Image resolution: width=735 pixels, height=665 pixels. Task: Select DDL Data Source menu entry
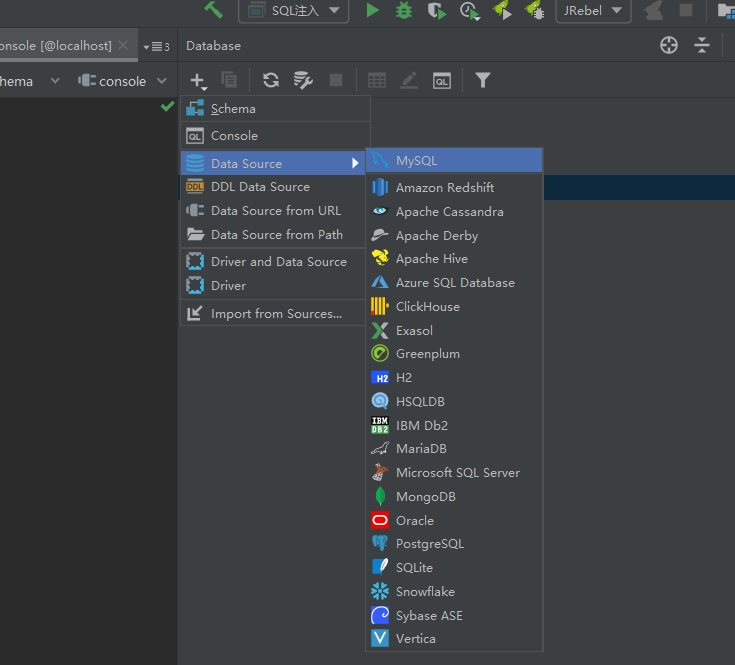coord(273,187)
